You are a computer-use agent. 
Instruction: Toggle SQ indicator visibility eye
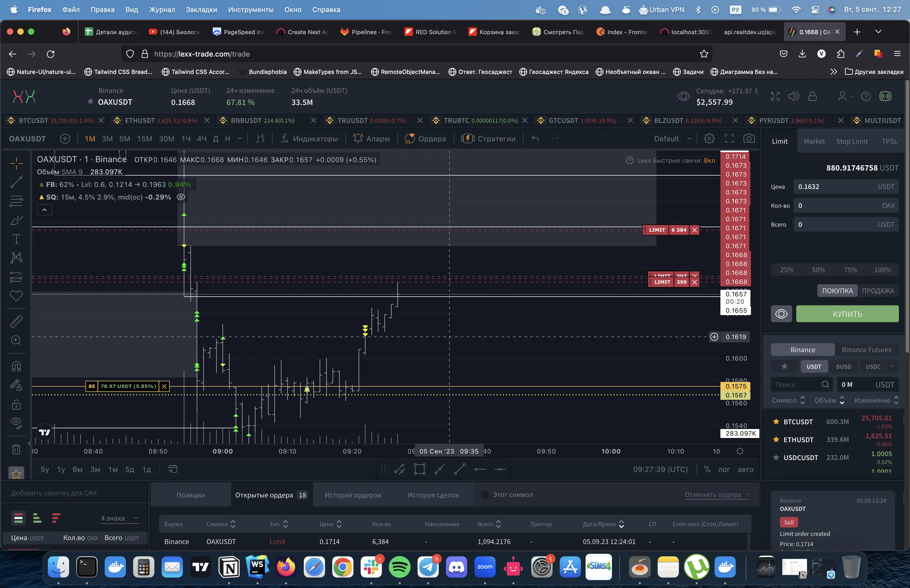181,197
